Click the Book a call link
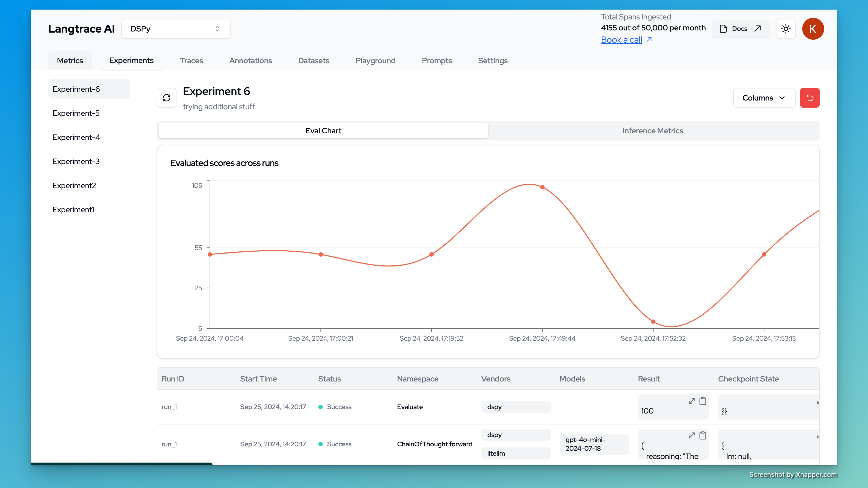 pyautogui.click(x=621, y=40)
